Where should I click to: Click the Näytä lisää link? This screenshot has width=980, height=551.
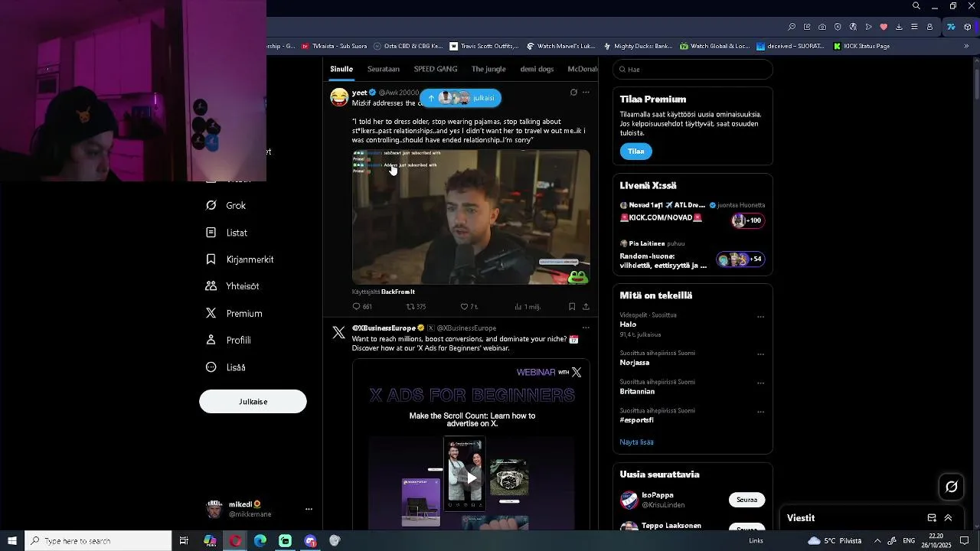pyautogui.click(x=636, y=442)
